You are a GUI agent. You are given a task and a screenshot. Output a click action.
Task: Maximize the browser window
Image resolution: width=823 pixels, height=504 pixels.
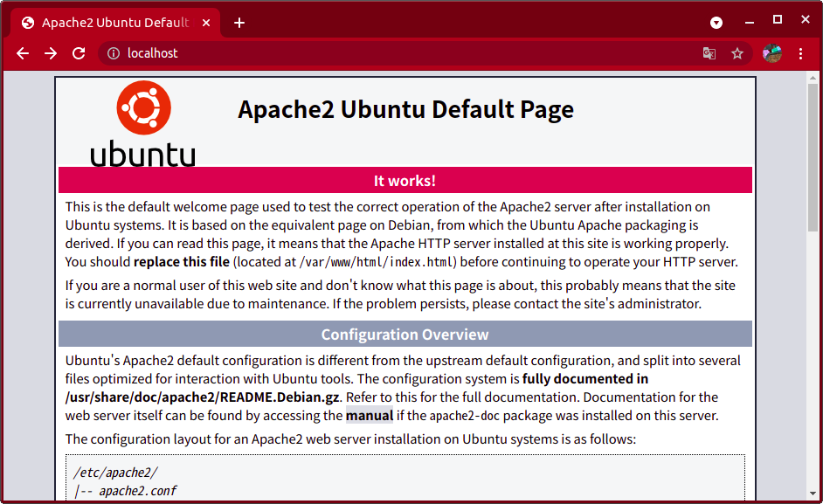click(x=778, y=20)
